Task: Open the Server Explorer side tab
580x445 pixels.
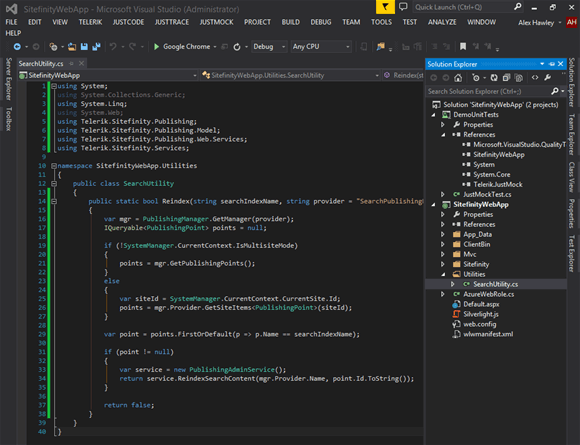Action: pyautogui.click(x=9, y=79)
